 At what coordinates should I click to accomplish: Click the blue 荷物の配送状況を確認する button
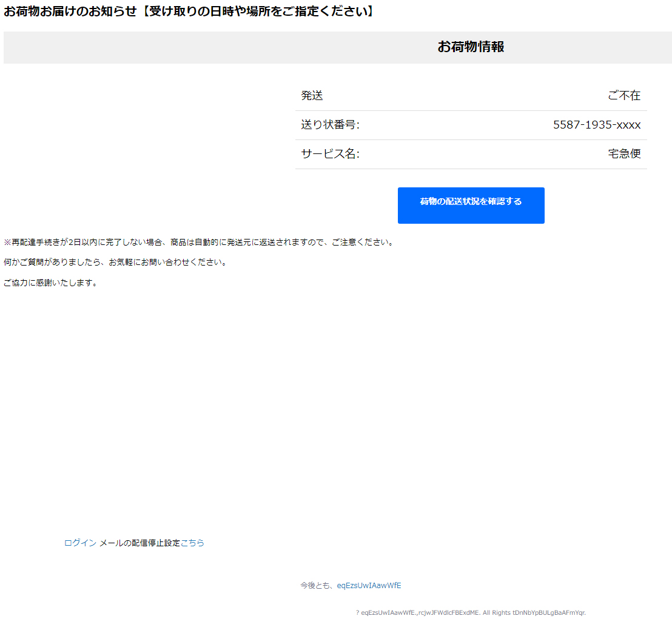click(471, 205)
